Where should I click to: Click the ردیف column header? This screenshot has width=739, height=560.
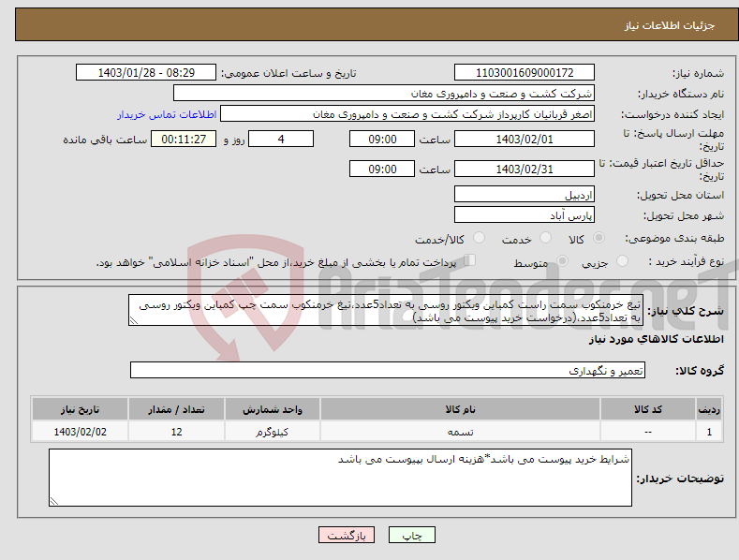pyautogui.click(x=709, y=409)
